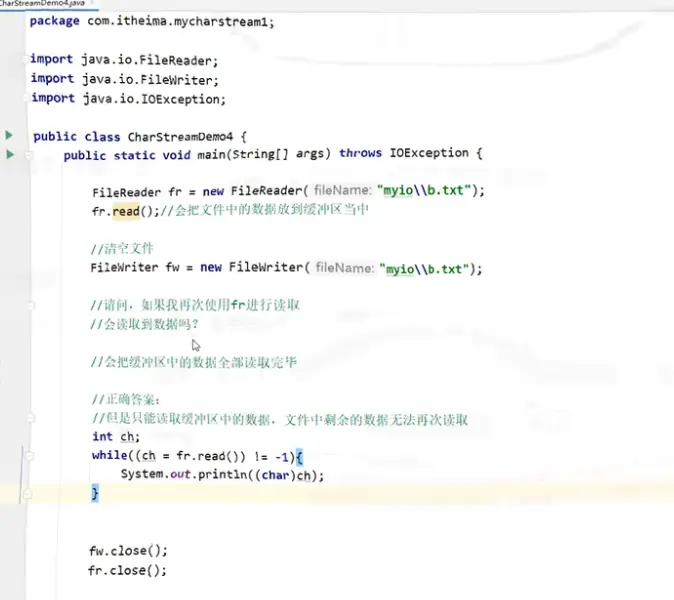
Task: Click the //清空文件 comment
Action: click(122, 248)
